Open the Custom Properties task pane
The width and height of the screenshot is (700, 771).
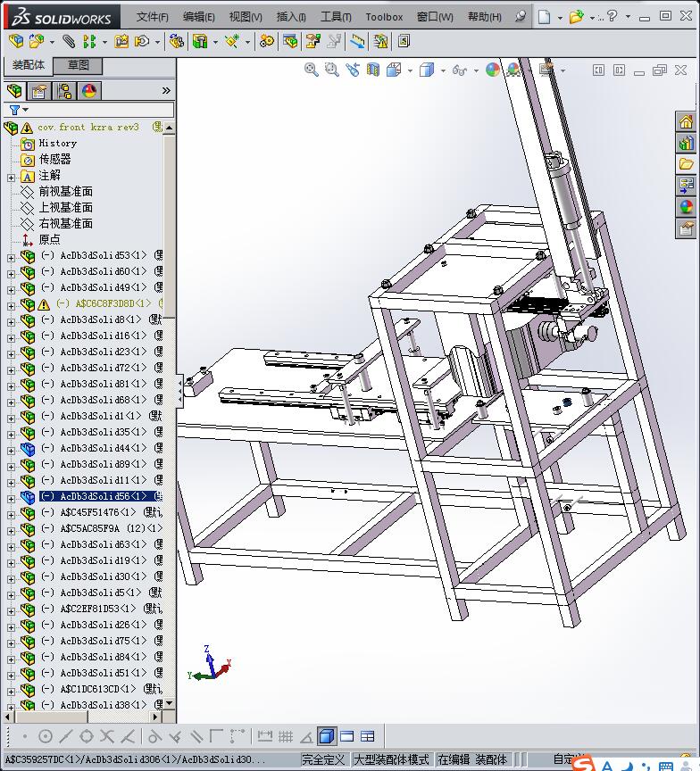[x=687, y=228]
